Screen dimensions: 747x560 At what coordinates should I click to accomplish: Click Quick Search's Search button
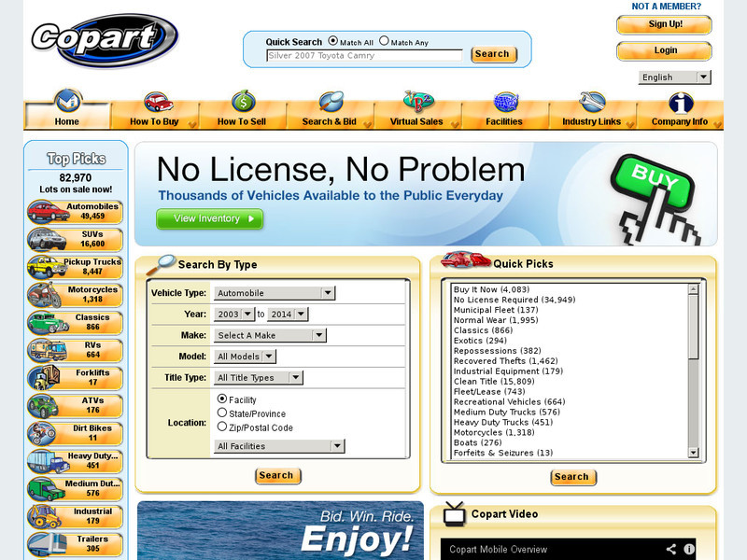coord(493,54)
